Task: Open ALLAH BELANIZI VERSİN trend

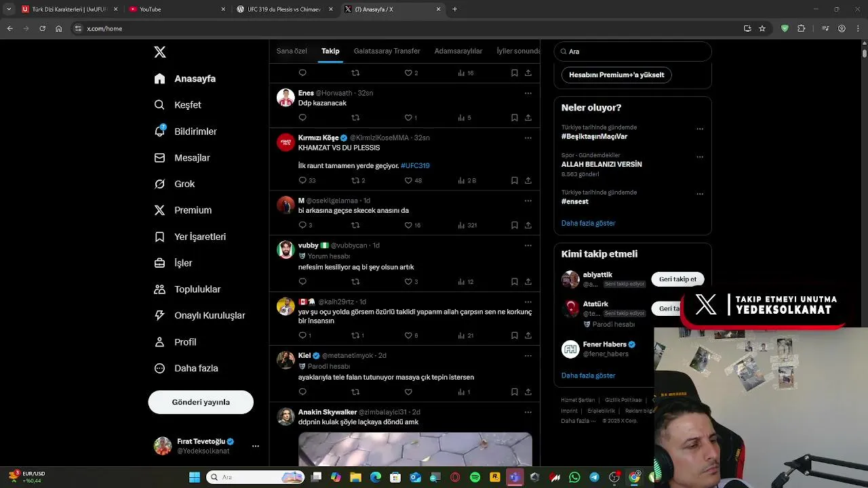Action: click(601, 165)
